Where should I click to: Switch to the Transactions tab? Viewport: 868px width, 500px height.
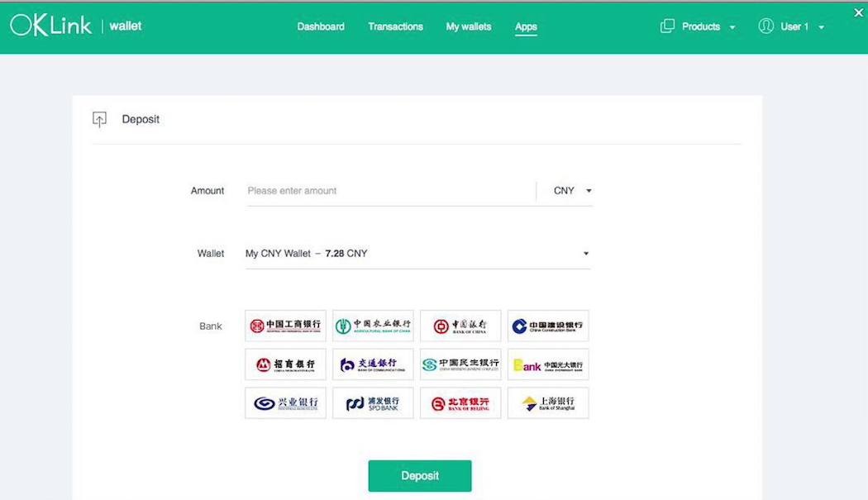395,26
